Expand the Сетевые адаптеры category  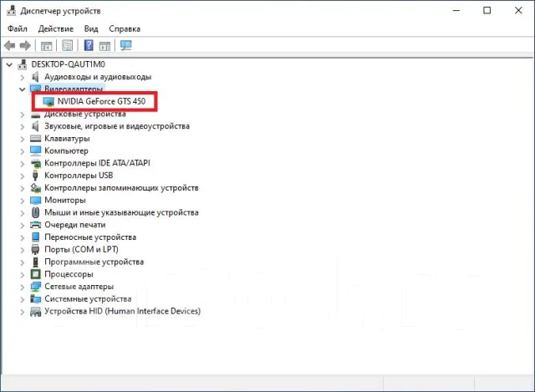pos(23,287)
